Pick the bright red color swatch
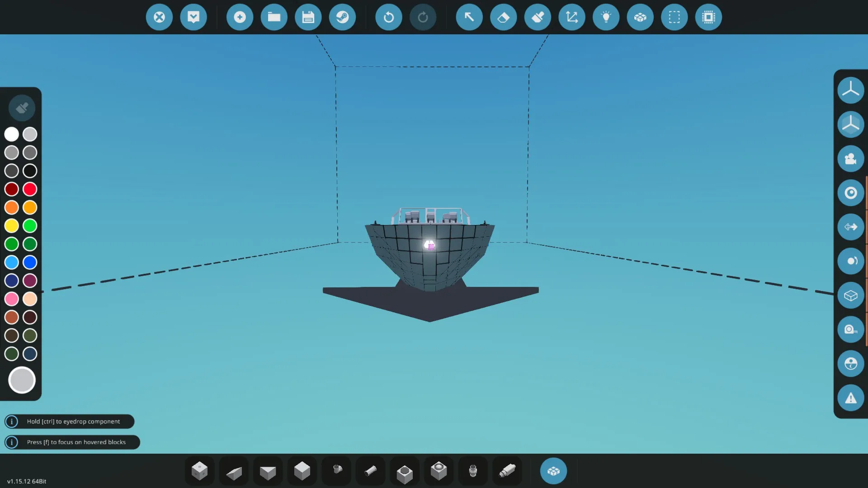Image resolution: width=868 pixels, height=488 pixels. point(30,189)
